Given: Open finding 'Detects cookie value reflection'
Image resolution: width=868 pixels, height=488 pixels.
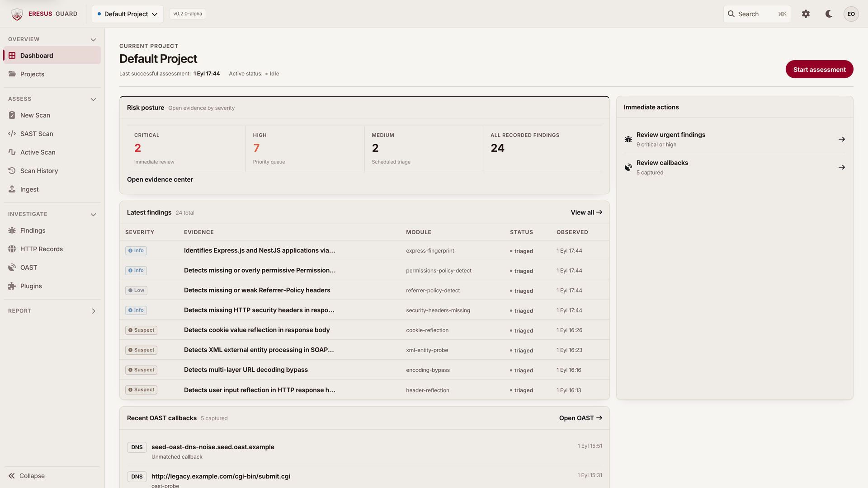Looking at the screenshot, I should point(257,330).
